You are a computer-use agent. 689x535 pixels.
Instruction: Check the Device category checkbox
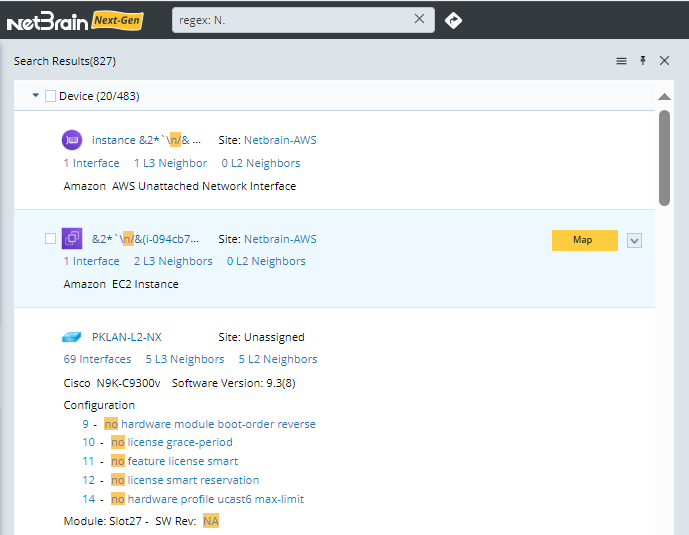tap(51, 96)
